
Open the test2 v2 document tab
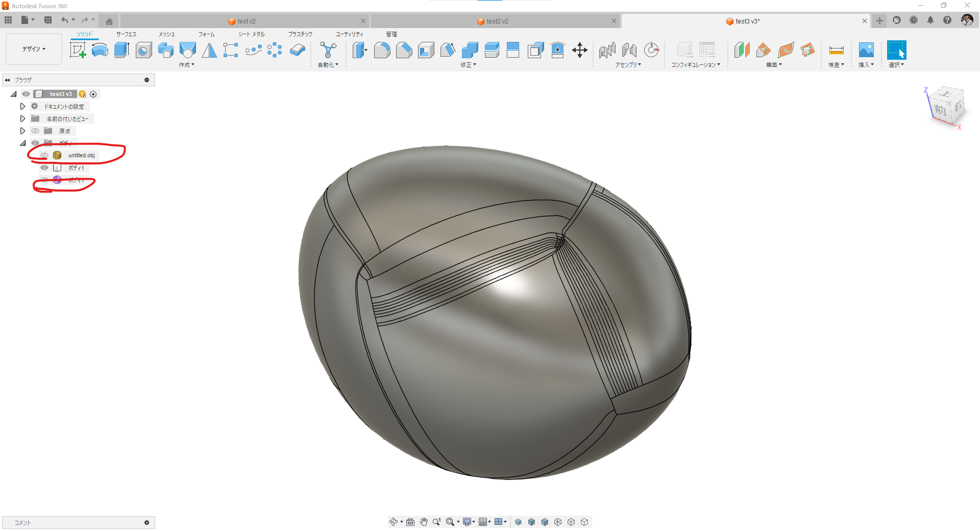click(495, 21)
